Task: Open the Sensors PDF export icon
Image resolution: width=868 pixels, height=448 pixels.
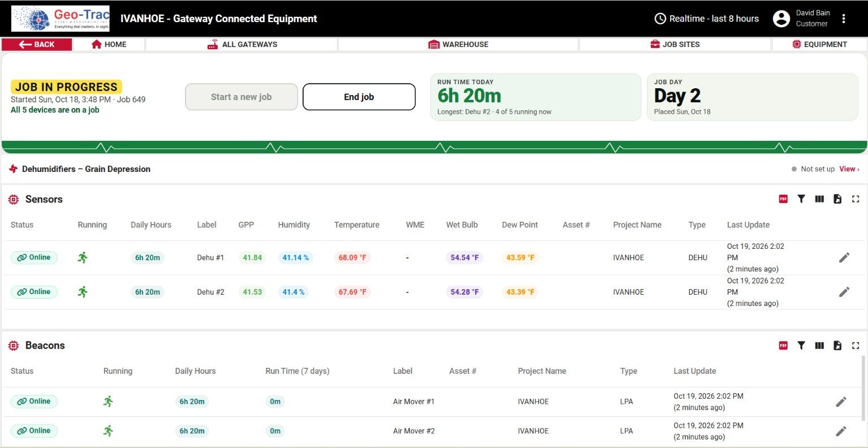Action: coord(783,199)
